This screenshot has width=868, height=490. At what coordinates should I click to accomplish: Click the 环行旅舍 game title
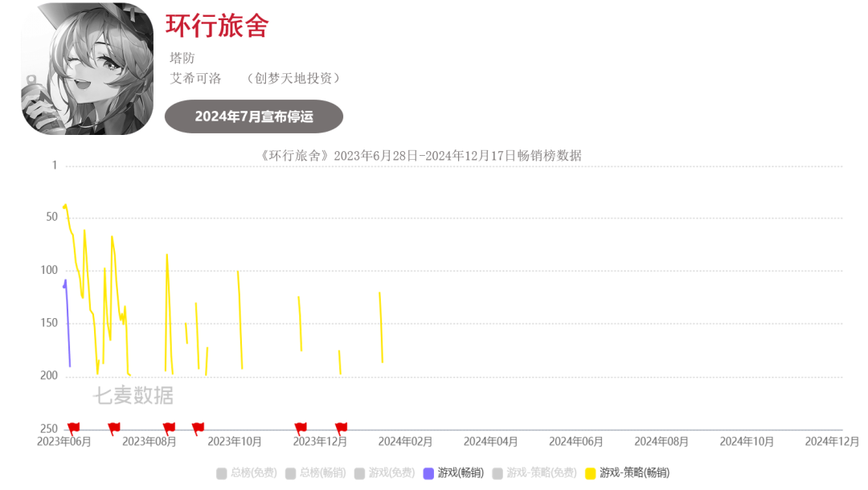click(x=217, y=26)
